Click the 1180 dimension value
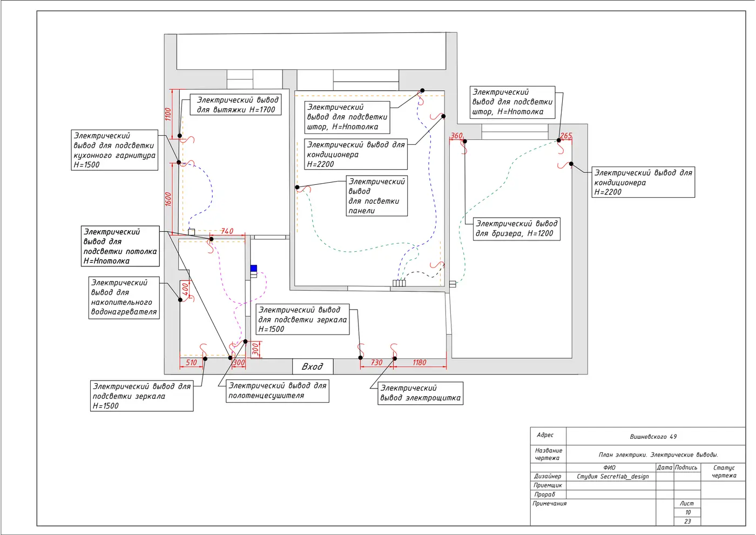Viewport: 756px width, 535px height. click(x=420, y=363)
